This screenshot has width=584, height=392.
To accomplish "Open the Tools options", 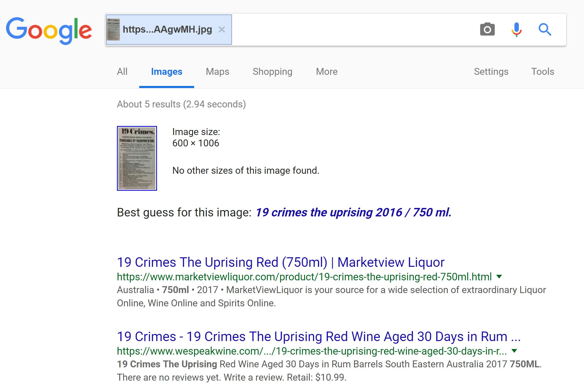I will [x=542, y=72].
